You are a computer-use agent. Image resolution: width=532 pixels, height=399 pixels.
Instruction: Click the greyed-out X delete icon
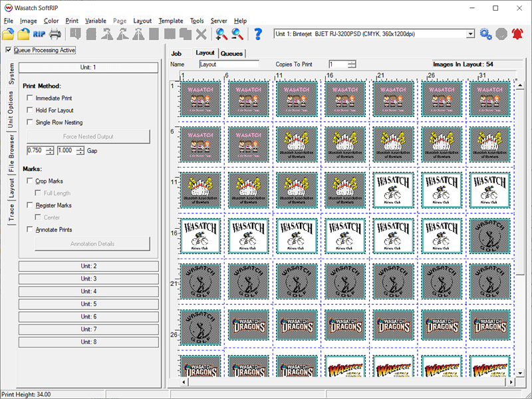pos(201,34)
